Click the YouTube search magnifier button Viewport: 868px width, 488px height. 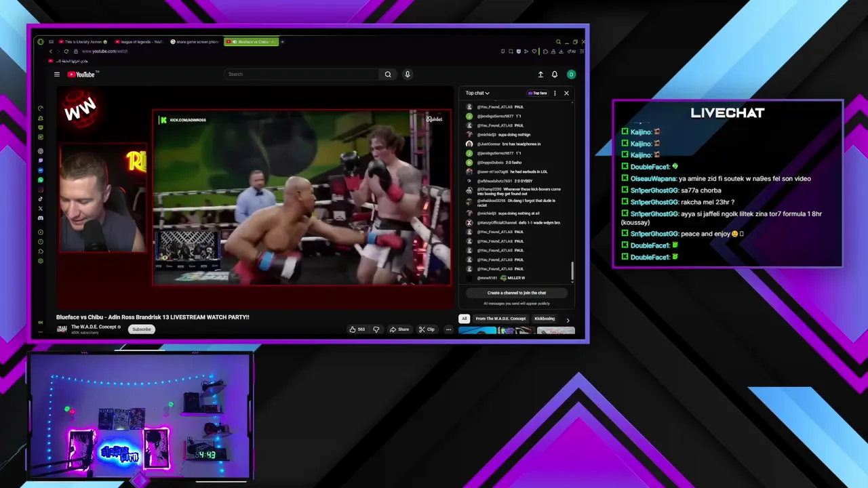[388, 75]
